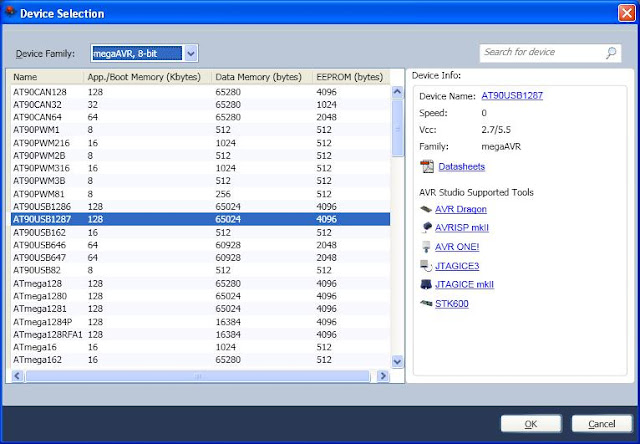Click the horizontal scrollbar left arrow
Viewport: 640px width, 444px height.
coord(17,375)
